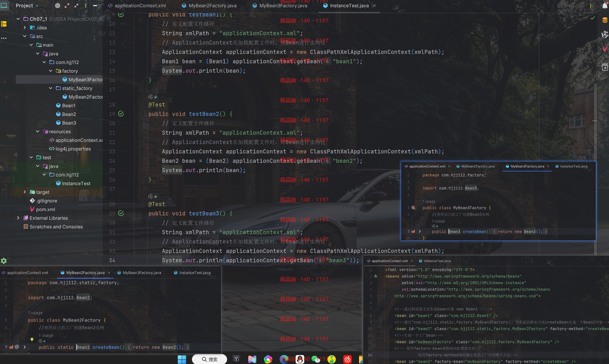Image resolution: width=609 pixels, height=364 pixels.
Task: Click the gutter icon at line 5 in MyBean3Factory inset
Action: coord(413,208)
